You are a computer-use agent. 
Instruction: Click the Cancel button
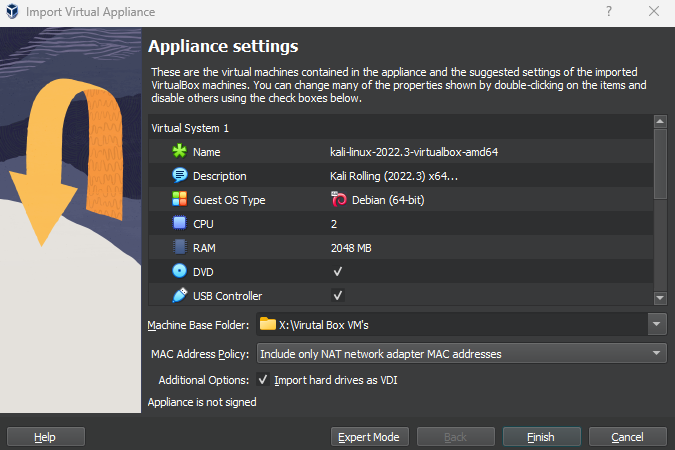point(628,437)
